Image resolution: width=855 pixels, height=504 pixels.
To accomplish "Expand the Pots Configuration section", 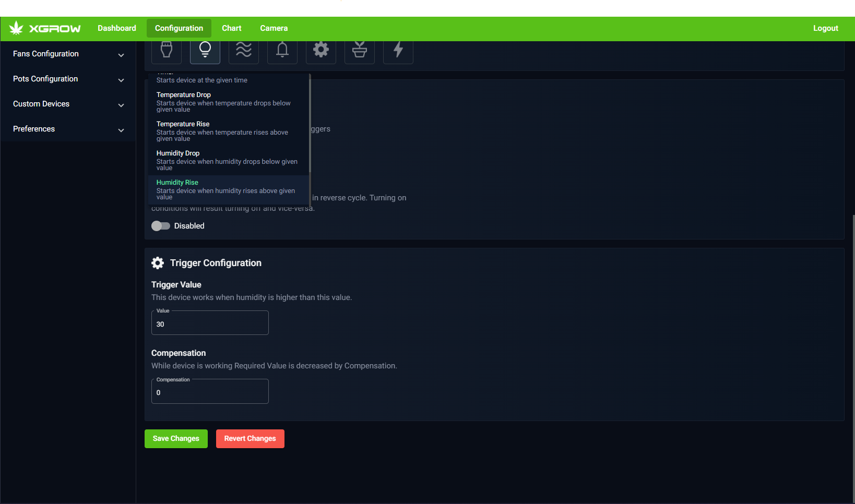I will (x=68, y=79).
